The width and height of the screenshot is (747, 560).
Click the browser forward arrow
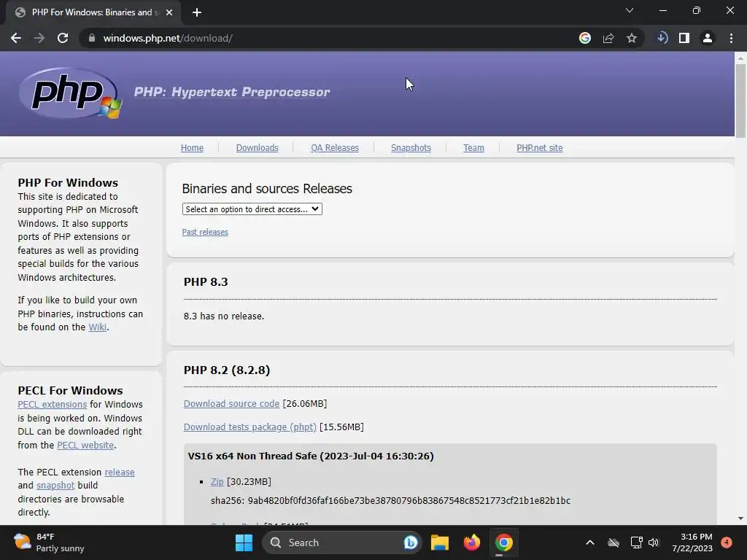(39, 38)
